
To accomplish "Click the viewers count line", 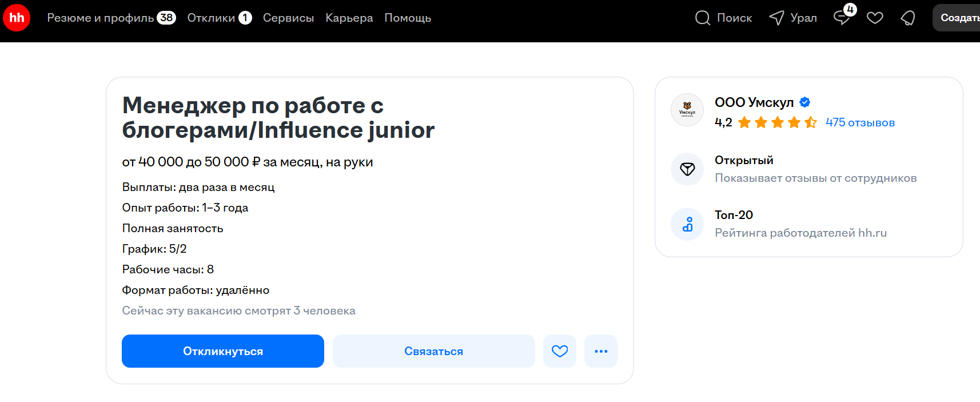I will (x=239, y=311).
